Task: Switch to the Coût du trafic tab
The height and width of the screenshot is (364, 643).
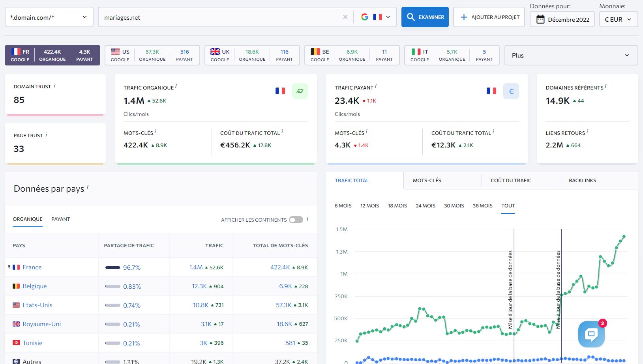Action: (511, 180)
